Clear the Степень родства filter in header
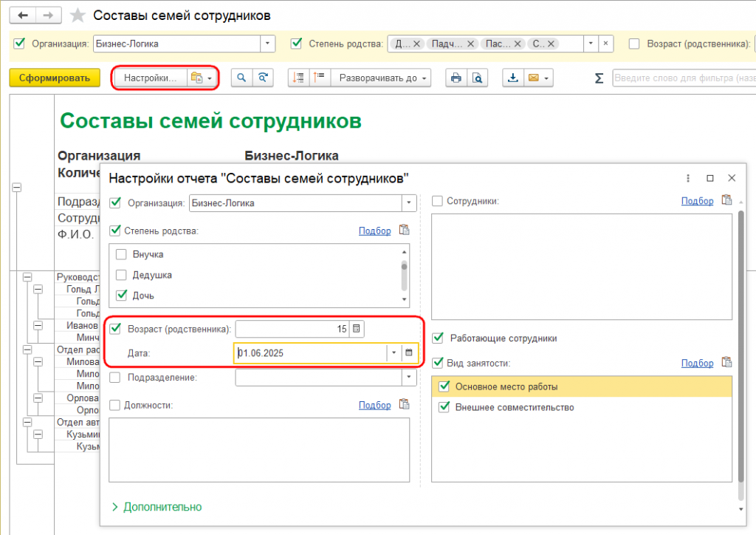 pos(605,44)
